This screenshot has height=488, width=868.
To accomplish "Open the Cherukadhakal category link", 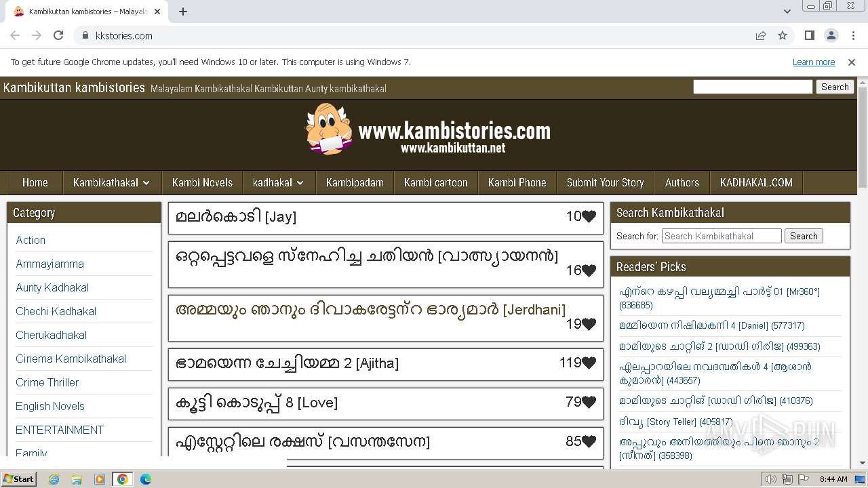I will (x=51, y=335).
